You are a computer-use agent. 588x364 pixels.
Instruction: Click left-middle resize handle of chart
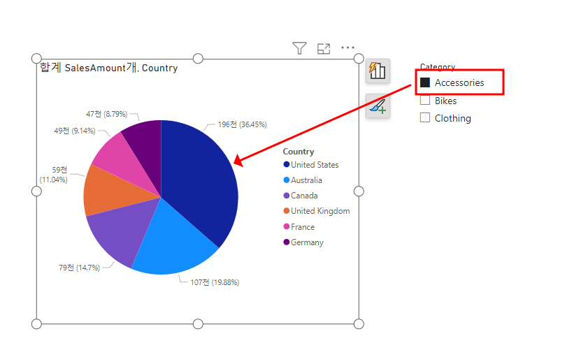[x=36, y=191]
